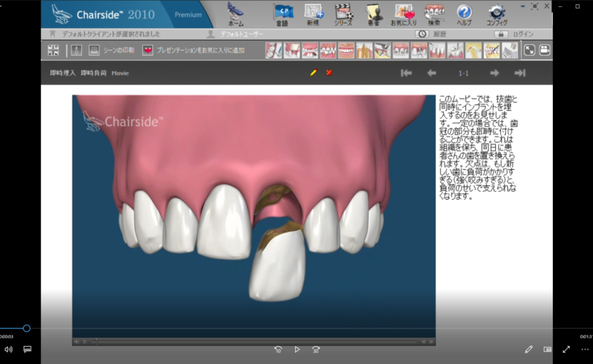Toggle video player captions
The width and height of the screenshot is (593, 364).
pyautogui.click(x=27, y=349)
